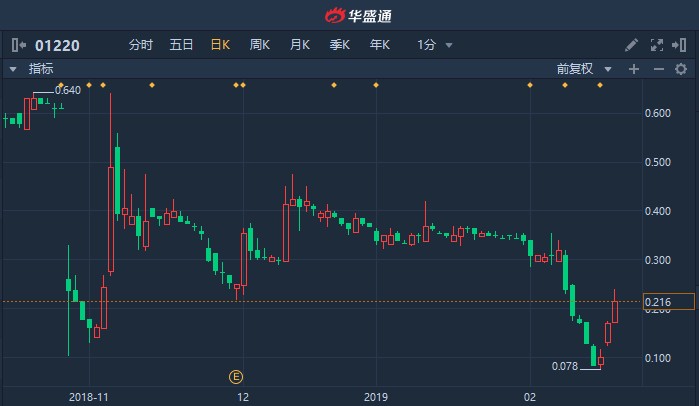Expand the 指标 indicators menu
Image resolution: width=699 pixels, height=406 pixels.
pyautogui.click(x=32, y=69)
